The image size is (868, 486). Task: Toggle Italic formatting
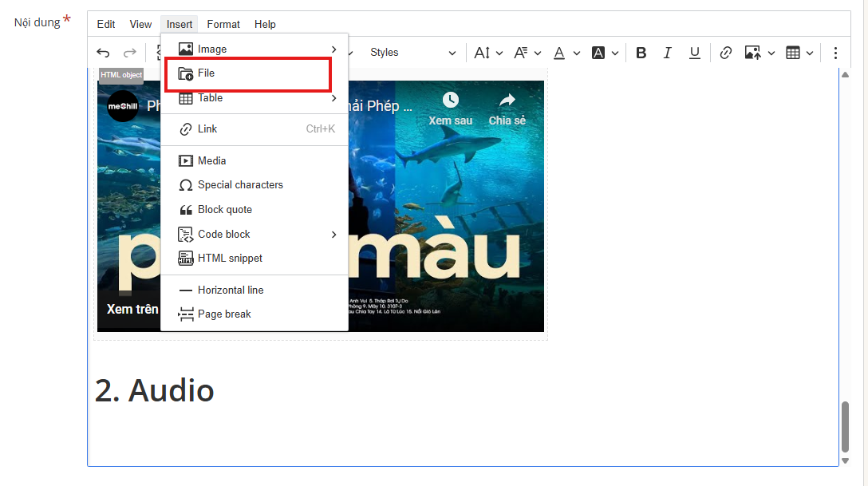(668, 53)
